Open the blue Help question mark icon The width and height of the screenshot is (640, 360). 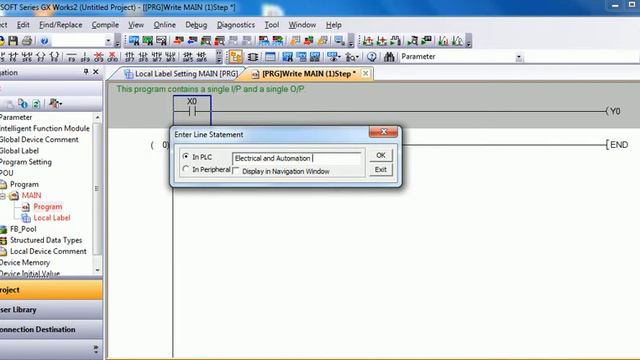pos(44,41)
